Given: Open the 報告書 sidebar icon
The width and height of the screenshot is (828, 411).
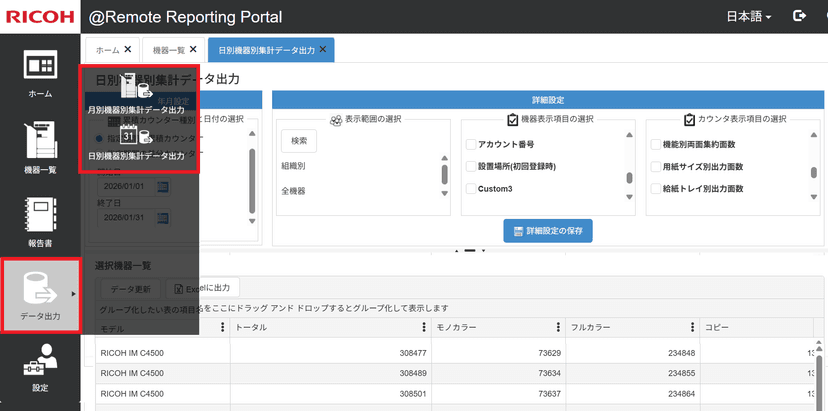Looking at the screenshot, I should pos(40,222).
